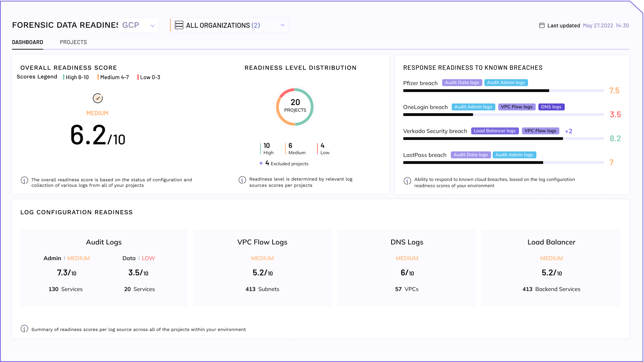Viewport: 644px width, 362px height.
Task: Click the Audit Data logs tag on Pfizer breach
Action: click(x=462, y=83)
